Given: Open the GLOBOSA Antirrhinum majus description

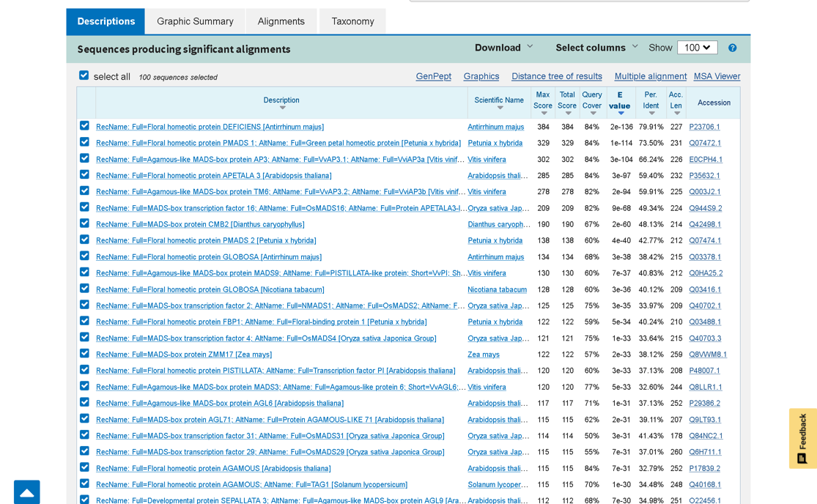Looking at the screenshot, I should point(209,257).
